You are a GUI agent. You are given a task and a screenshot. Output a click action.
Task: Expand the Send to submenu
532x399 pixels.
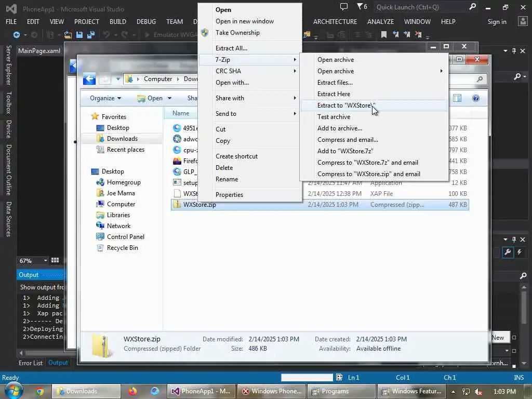pos(250,114)
